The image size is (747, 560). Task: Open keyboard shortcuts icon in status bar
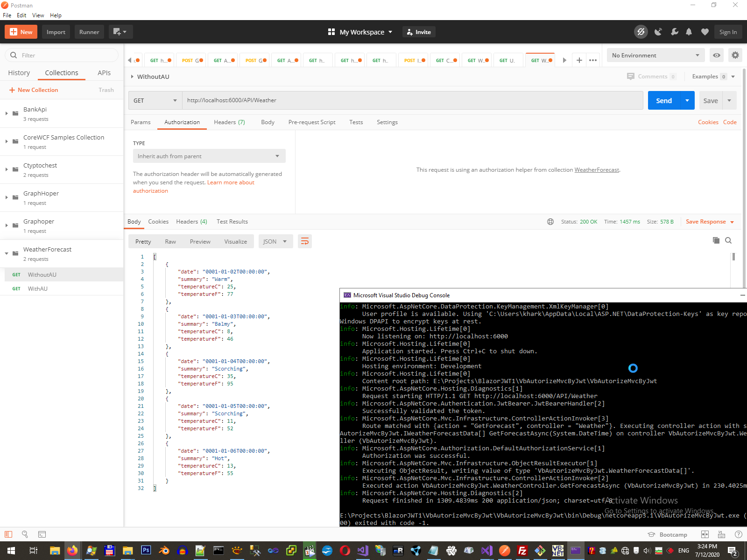click(x=721, y=534)
